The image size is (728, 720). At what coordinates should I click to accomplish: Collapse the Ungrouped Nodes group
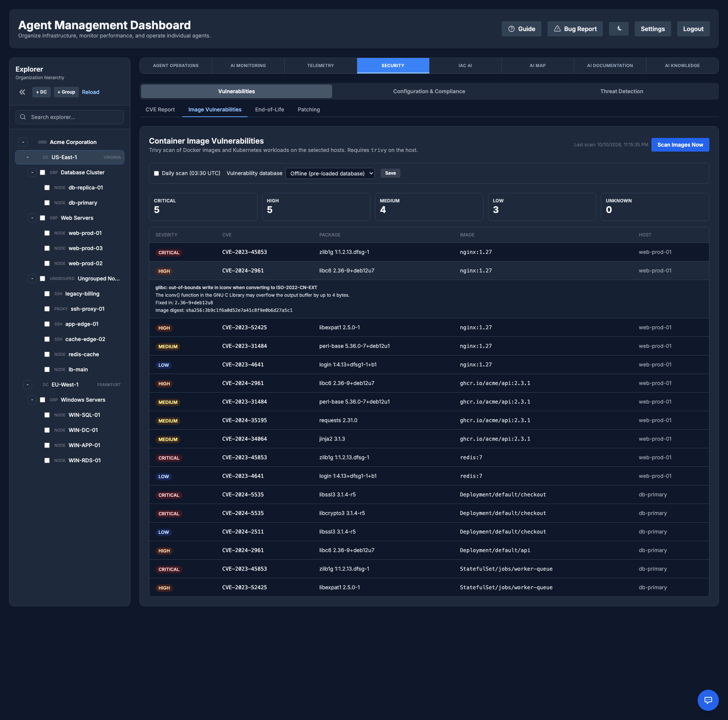pos(32,279)
